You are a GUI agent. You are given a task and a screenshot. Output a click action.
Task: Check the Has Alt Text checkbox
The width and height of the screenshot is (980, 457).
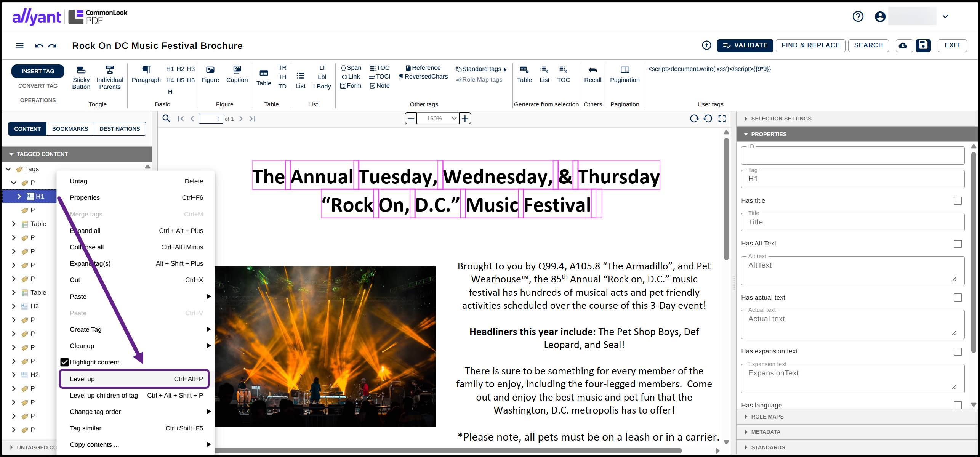(x=958, y=244)
